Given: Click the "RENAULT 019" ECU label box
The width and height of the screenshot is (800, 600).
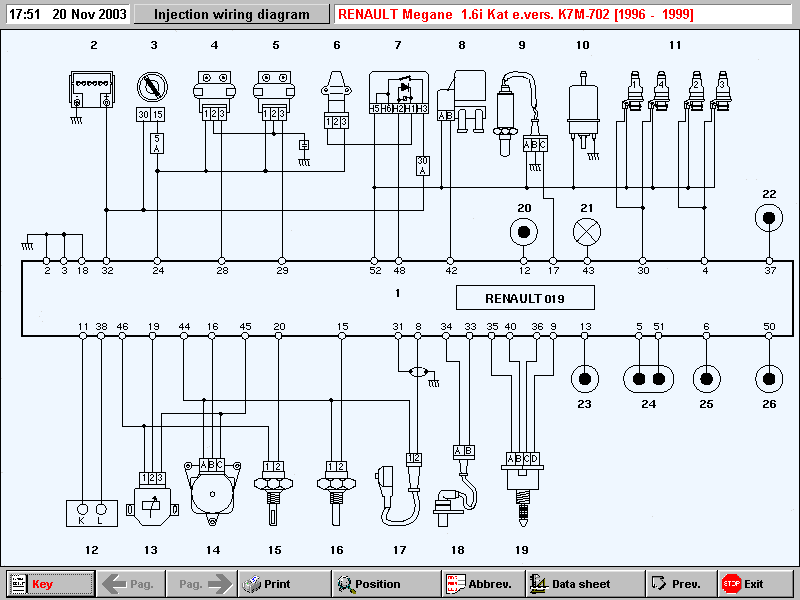Looking at the screenshot, I should coord(525,298).
